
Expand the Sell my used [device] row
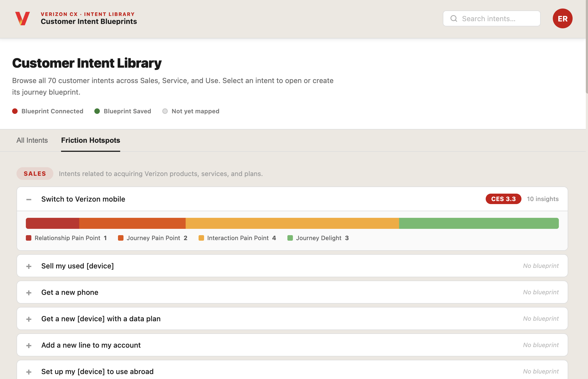pos(29,266)
